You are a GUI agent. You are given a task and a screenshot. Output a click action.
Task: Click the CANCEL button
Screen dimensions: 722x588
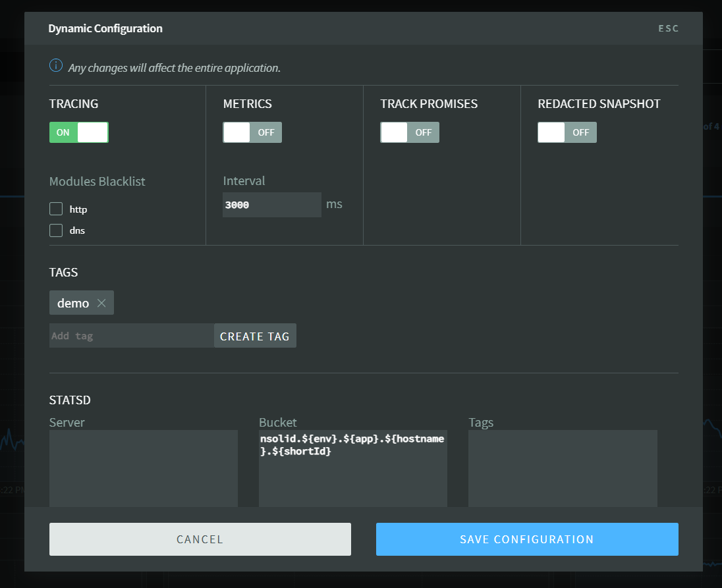click(200, 539)
